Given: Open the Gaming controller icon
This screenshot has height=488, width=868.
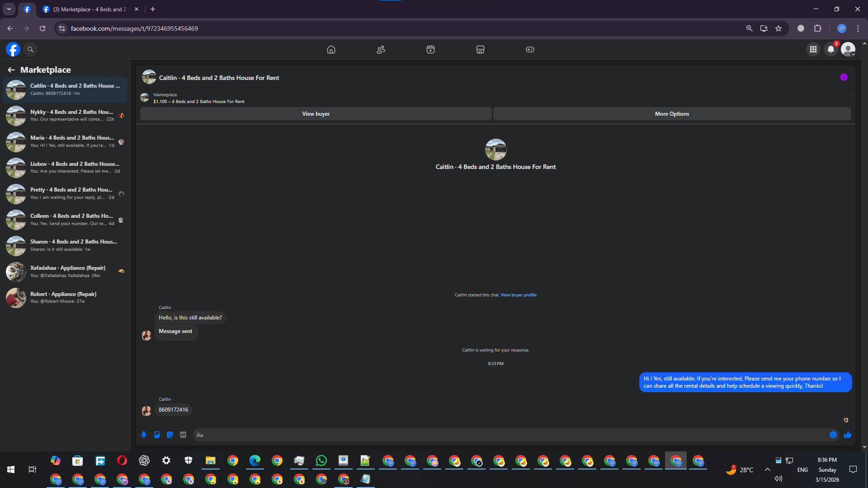Looking at the screenshot, I should tap(530, 49).
